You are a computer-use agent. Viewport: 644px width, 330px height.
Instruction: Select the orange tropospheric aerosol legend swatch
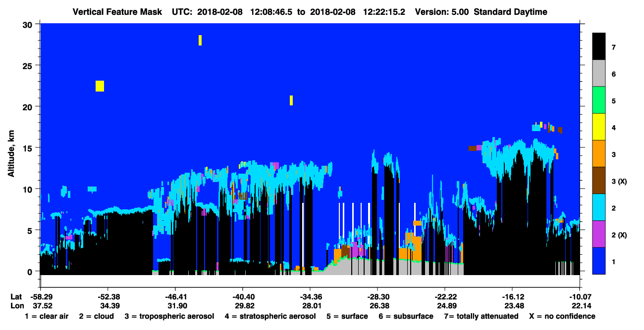(x=599, y=154)
